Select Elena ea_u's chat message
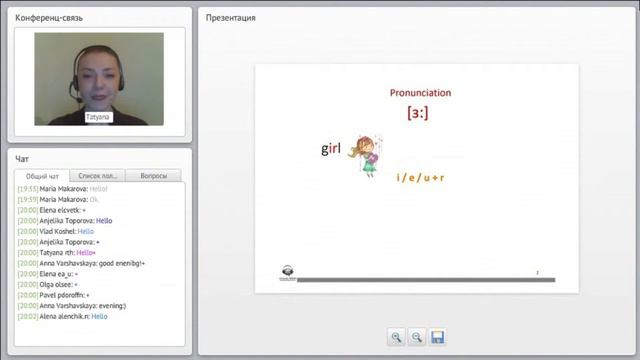 pos(47,274)
